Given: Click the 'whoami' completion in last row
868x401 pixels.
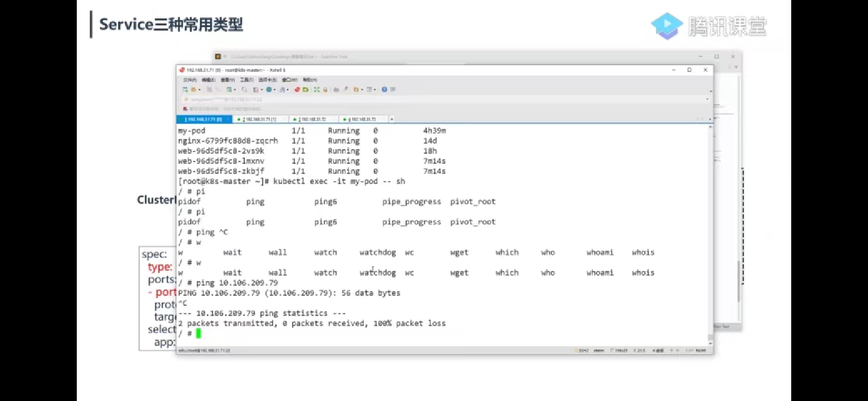Looking at the screenshot, I should pos(600,272).
